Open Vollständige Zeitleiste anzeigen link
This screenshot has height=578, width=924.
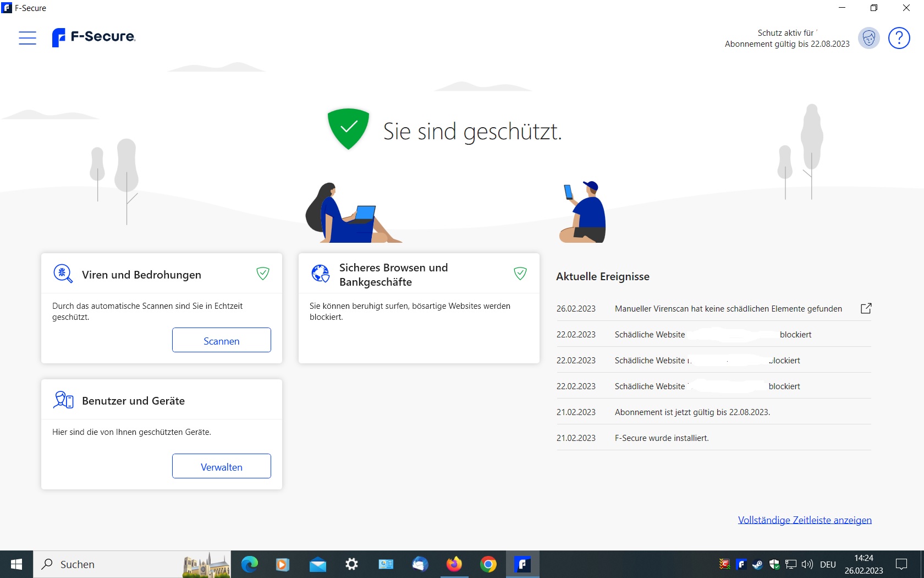(x=805, y=520)
